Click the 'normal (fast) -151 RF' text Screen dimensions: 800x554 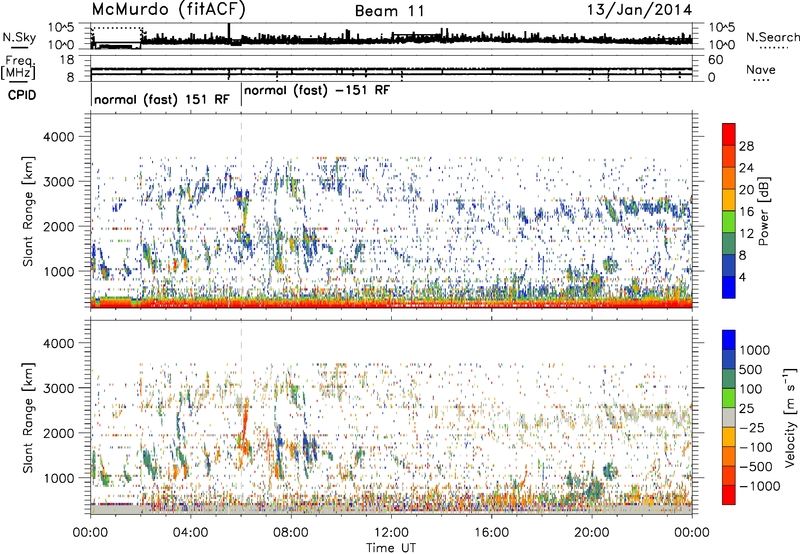[317, 91]
